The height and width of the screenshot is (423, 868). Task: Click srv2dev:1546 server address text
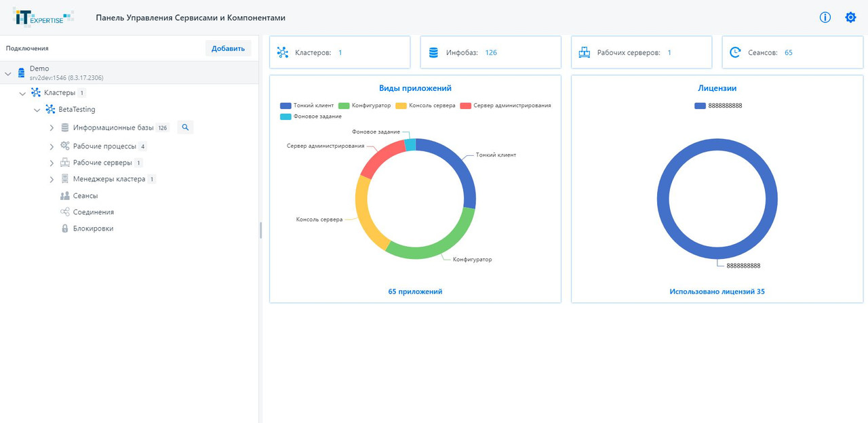[66, 78]
